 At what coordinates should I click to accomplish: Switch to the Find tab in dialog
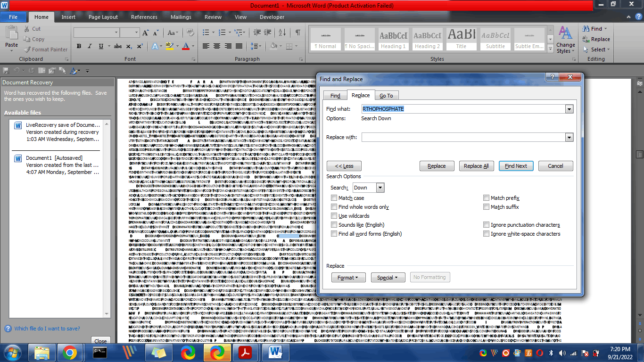point(335,95)
